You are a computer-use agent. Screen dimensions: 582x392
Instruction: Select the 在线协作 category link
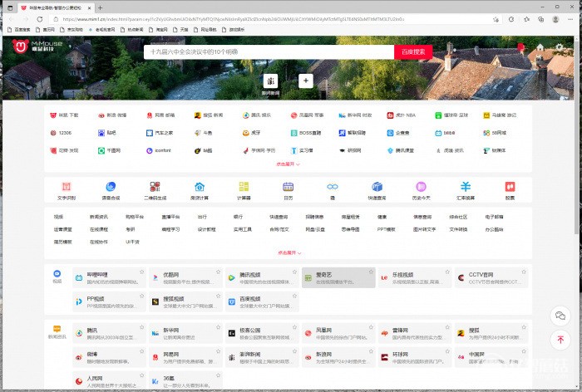(x=99, y=242)
